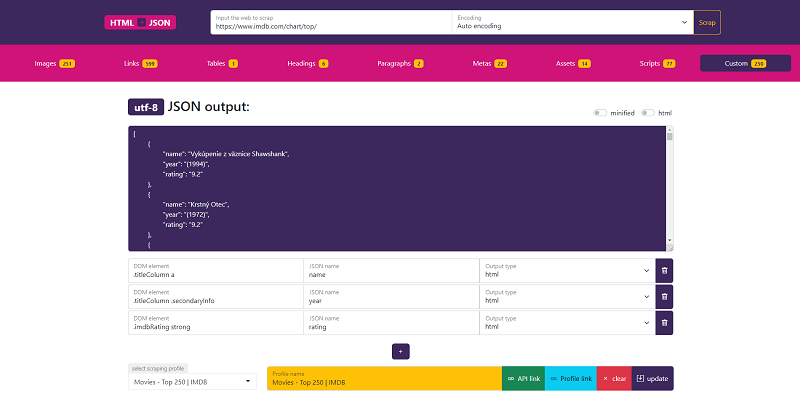Image resolution: width=800 pixels, height=394 pixels.
Task: Open the Custom tab
Action: [745, 63]
